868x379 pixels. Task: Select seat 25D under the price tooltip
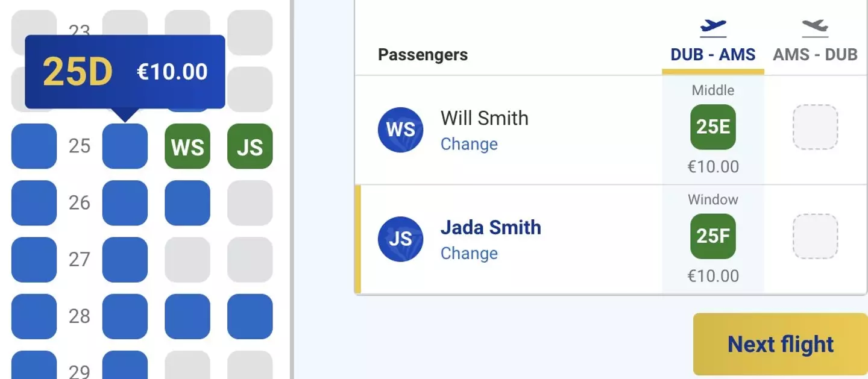[x=125, y=146]
